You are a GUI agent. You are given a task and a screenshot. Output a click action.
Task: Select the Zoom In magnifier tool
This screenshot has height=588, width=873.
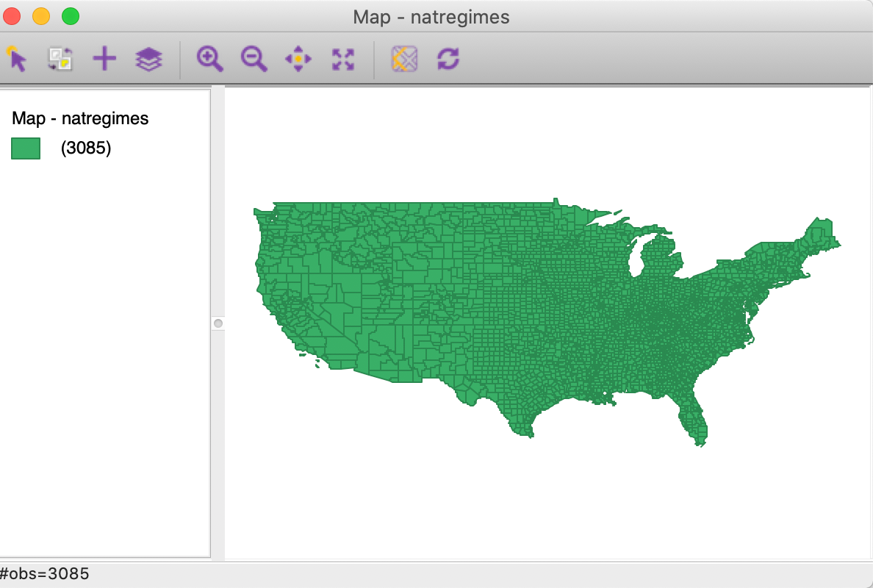[x=210, y=59]
